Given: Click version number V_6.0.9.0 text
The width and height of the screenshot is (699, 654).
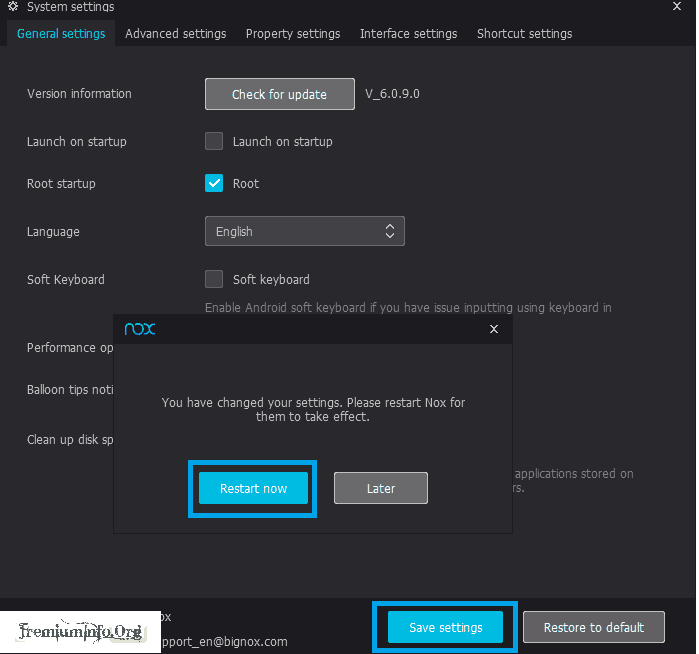Looking at the screenshot, I should click(392, 94).
